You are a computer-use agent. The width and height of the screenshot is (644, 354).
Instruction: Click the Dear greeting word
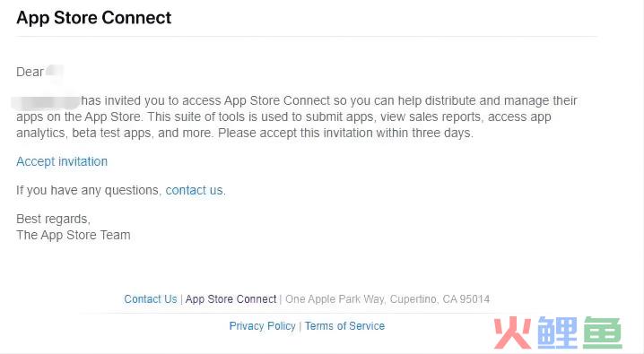[30, 73]
